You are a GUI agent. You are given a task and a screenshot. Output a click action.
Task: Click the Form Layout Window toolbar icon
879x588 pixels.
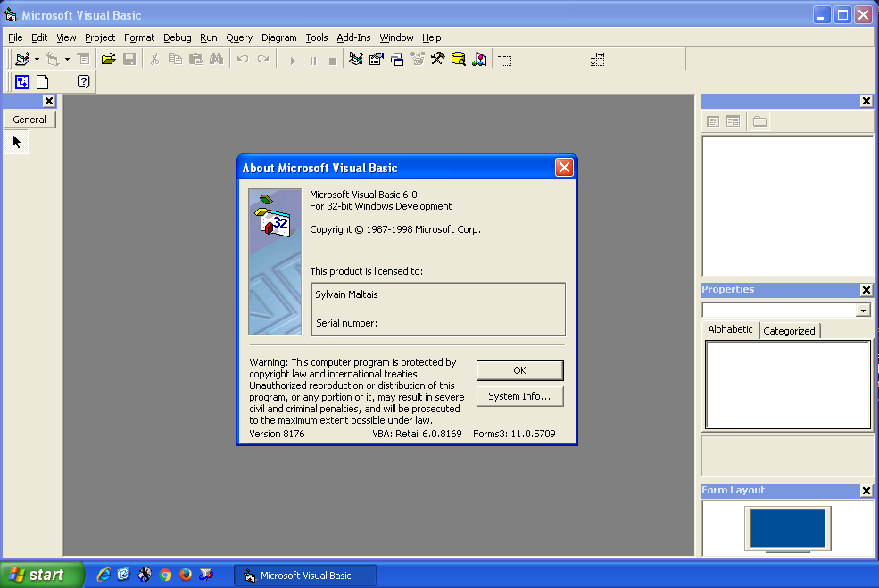pos(397,60)
